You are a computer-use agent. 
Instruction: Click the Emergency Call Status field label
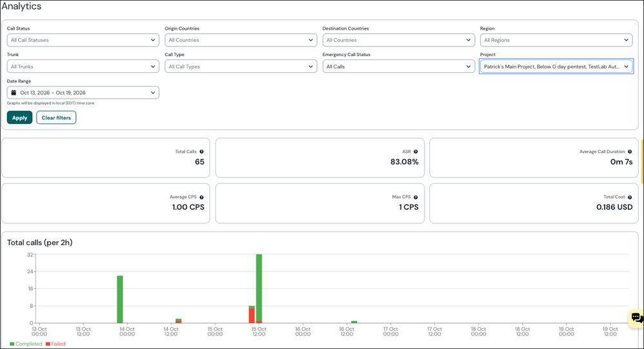(x=346, y=54)
